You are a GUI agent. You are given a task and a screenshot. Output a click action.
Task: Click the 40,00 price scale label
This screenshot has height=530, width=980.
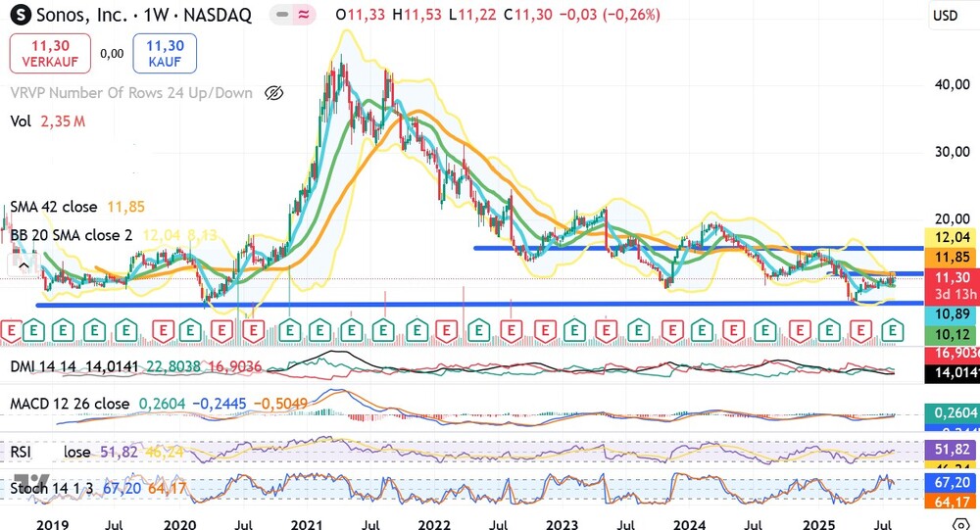point(952,84)
